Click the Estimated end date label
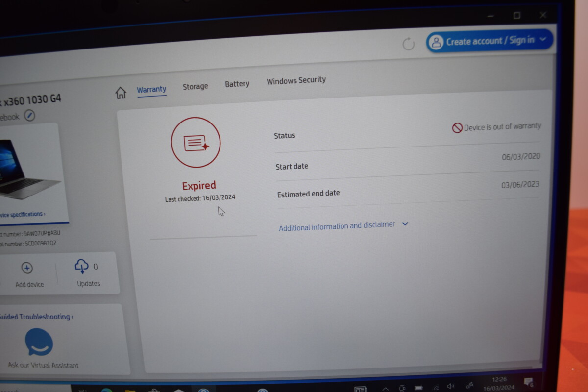This screenshot has height=392, width=588. [309, 194]
